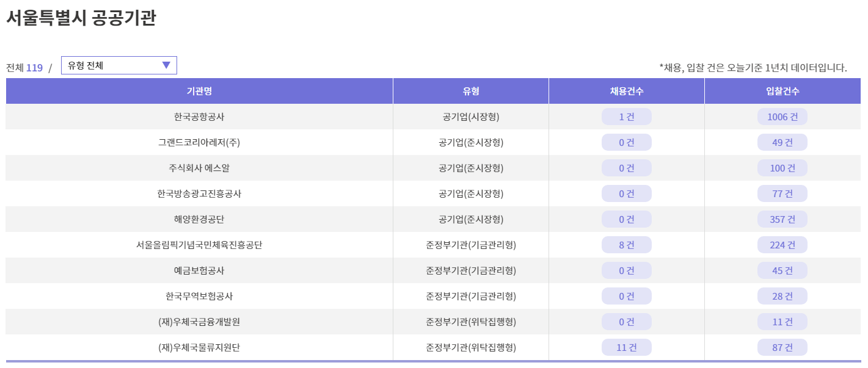Image resolution: width=868 pixels, height=368 pixels.
Task: Click the 1년치 데이터 notice text
Action: [x=753, y=68]
